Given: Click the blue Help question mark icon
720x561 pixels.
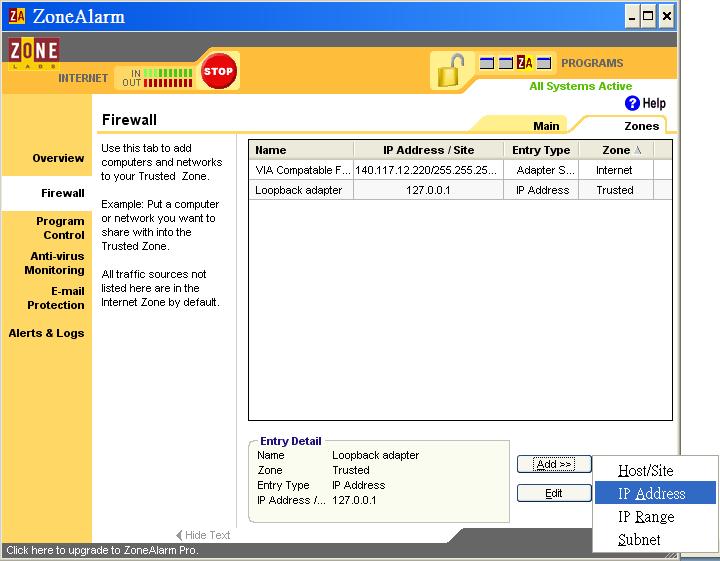Looking at the screenshot, I should (x=632, y=103).
